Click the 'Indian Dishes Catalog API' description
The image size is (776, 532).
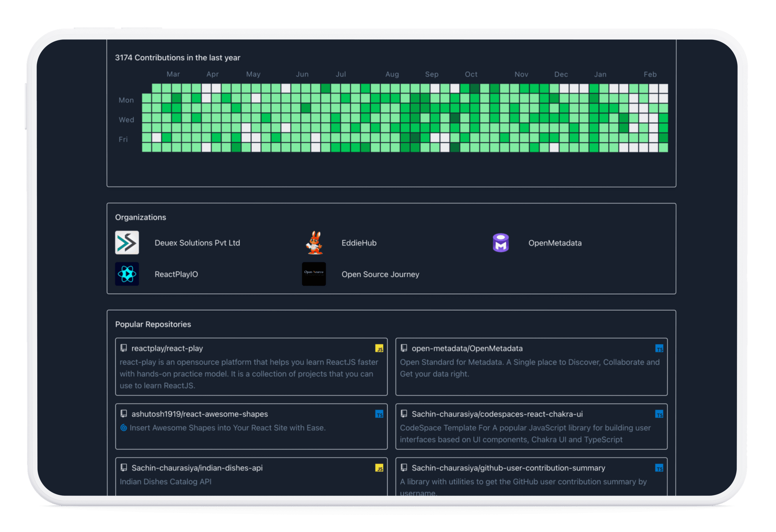166,482
